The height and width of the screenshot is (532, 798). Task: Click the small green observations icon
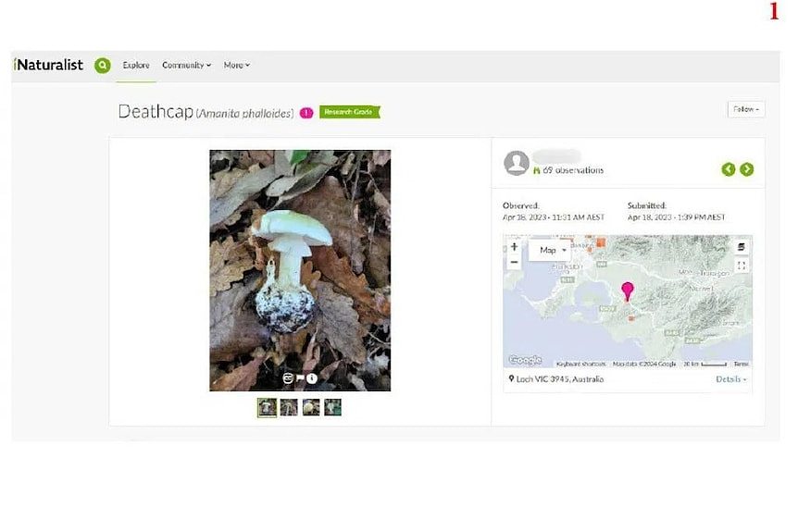[536, 170]
